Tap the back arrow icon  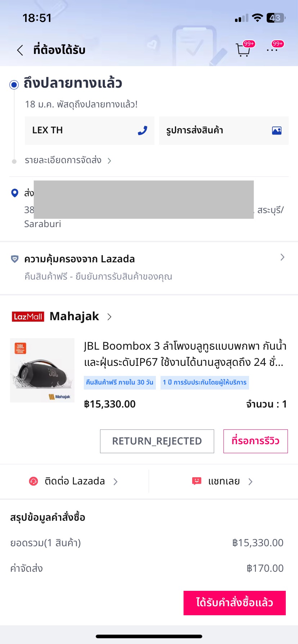[20, 50]
